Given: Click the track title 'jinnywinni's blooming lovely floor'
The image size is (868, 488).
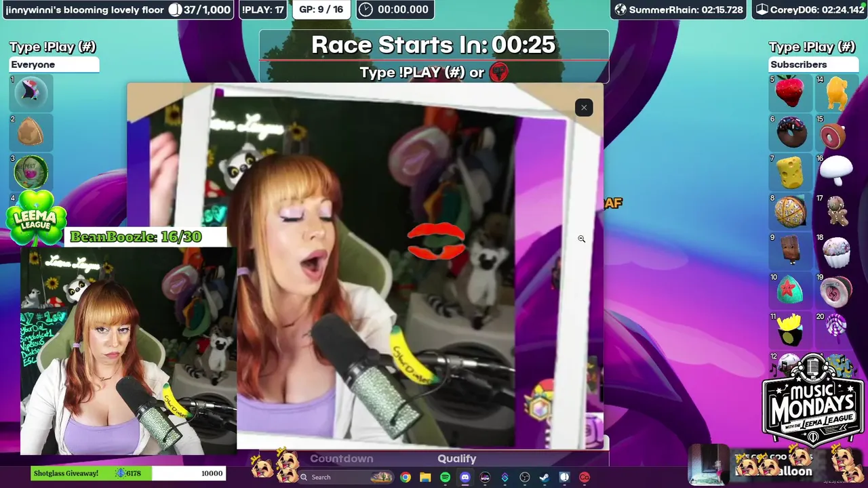Looking at the screenshot, I should pos(85,9).
